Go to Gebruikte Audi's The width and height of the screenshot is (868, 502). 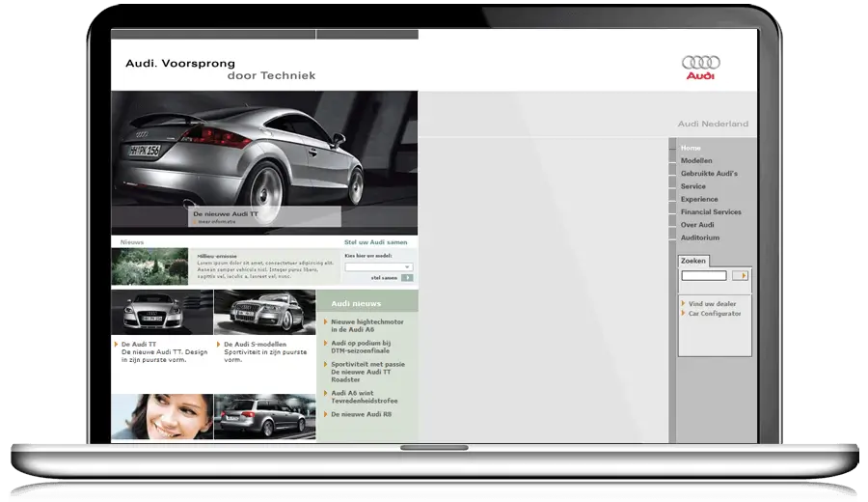click(x=709, y=174)
